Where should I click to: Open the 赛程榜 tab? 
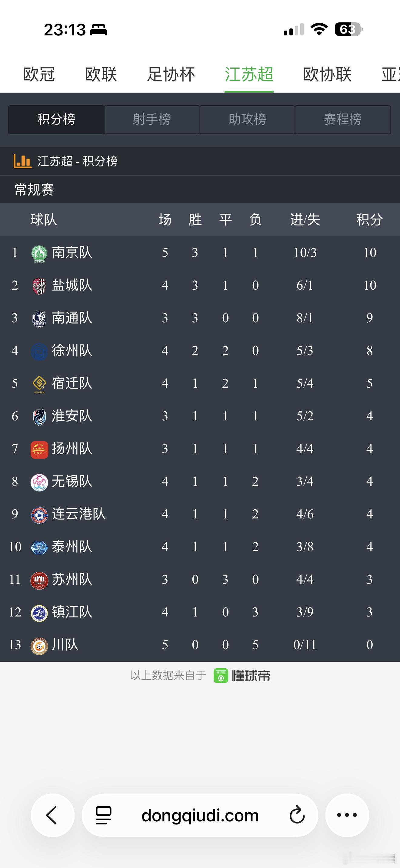(x=343, y=120)
